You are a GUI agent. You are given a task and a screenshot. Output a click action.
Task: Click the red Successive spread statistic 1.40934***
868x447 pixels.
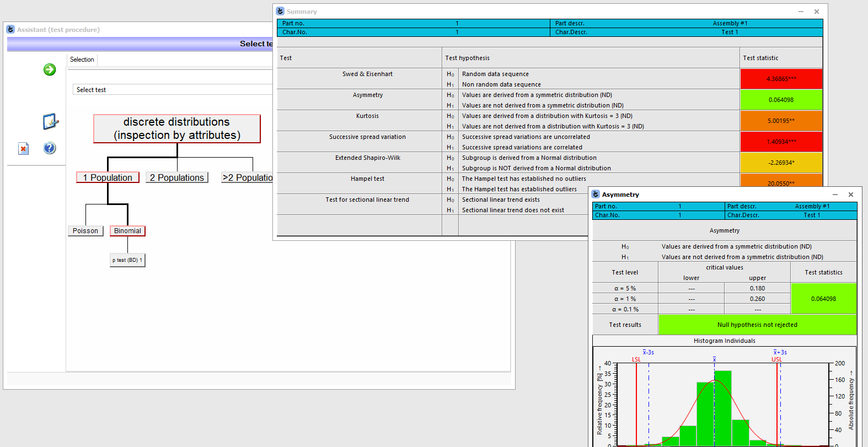pos(781,142)
